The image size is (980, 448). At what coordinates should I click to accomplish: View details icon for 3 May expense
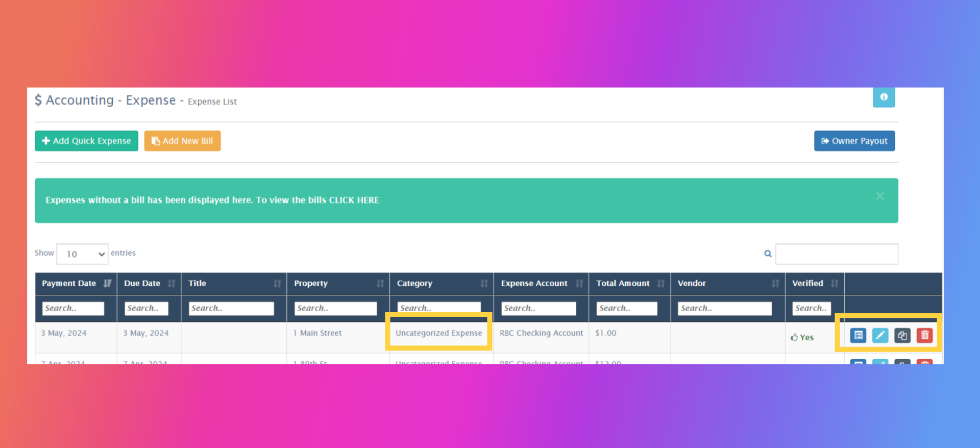point(858,335)
